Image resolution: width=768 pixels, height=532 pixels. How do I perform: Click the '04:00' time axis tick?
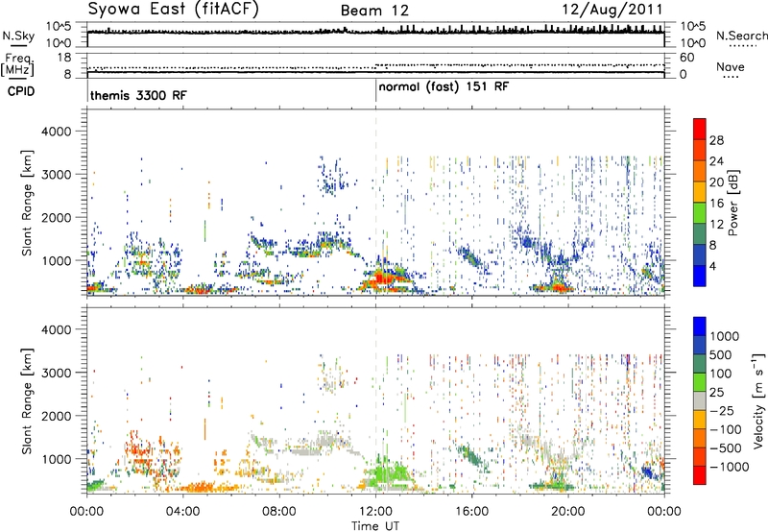pyautogui.click(x=182, y=512)
